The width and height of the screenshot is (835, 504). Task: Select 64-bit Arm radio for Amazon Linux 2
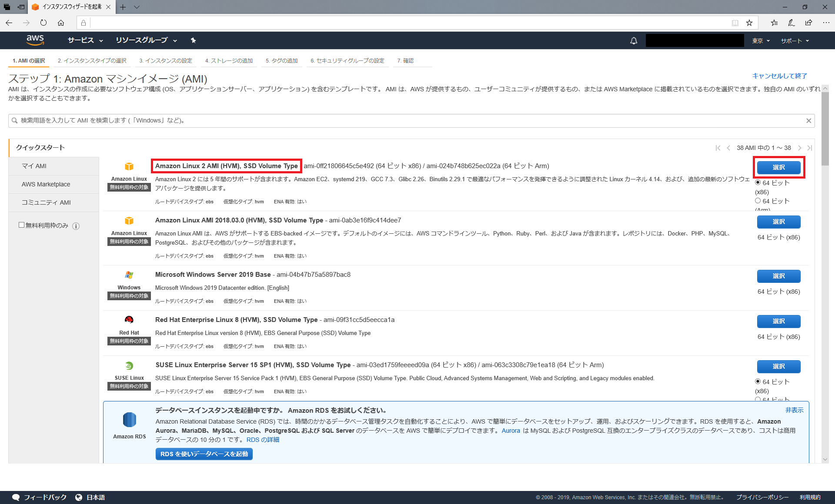pos(758,201)
